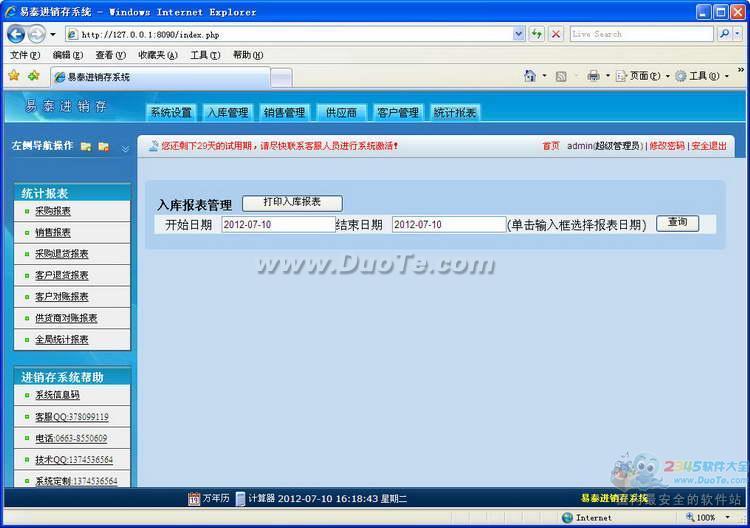This screenshot has width=750, height=528.
Task: Click the Home icon in command bar
Action: click(530, 76)
